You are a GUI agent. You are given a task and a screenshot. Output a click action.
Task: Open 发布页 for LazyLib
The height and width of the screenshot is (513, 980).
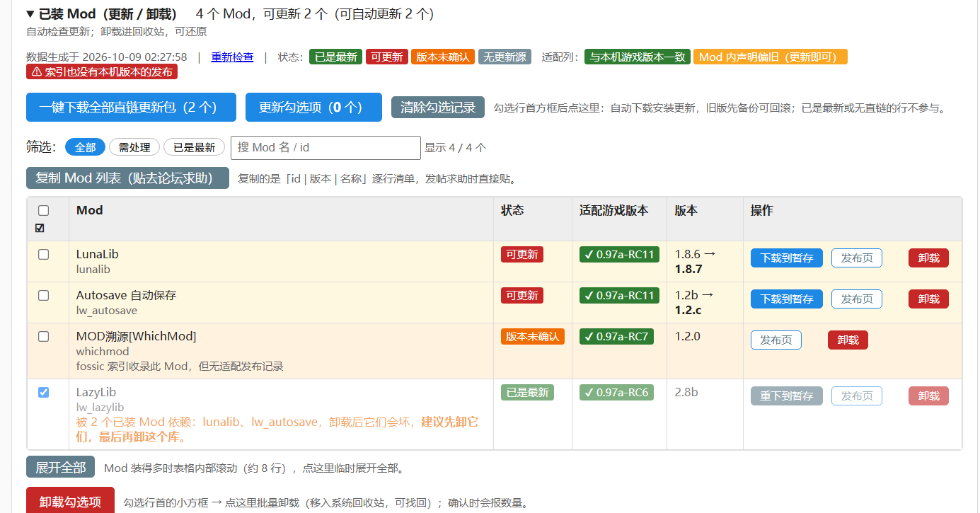[x=857, y=396]
